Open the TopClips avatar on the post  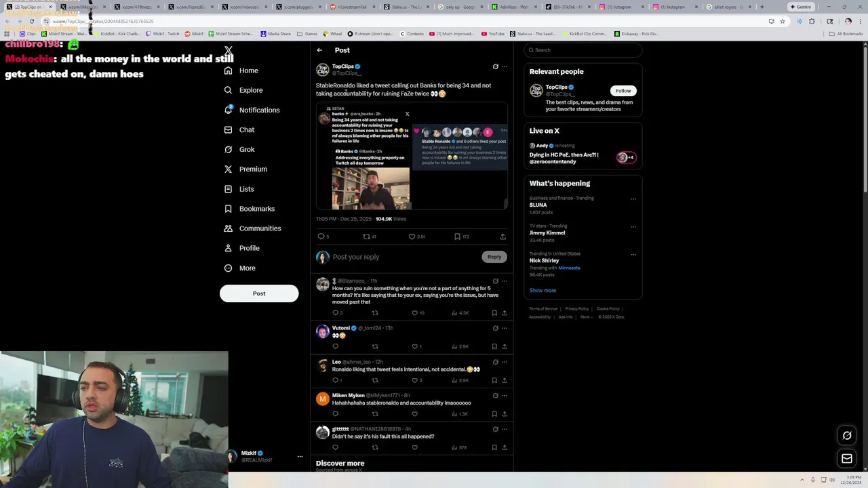323,70
